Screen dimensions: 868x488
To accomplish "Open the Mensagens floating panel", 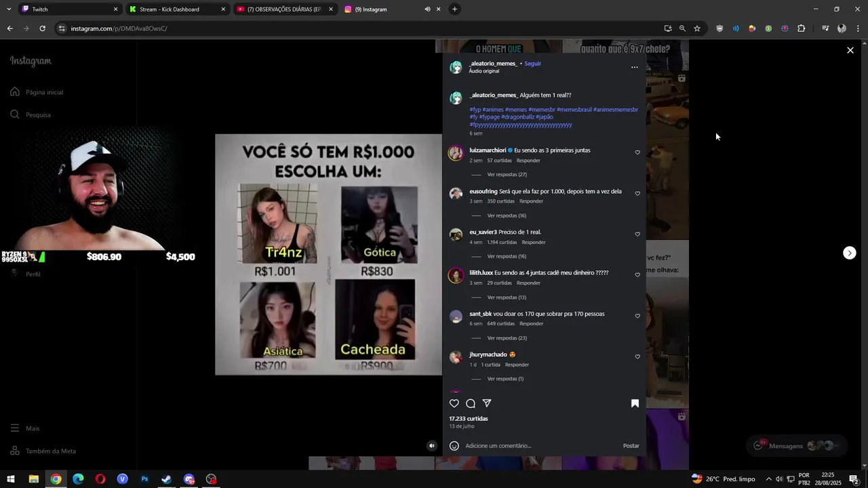I will pyautogui.click(x=797, y=446).
